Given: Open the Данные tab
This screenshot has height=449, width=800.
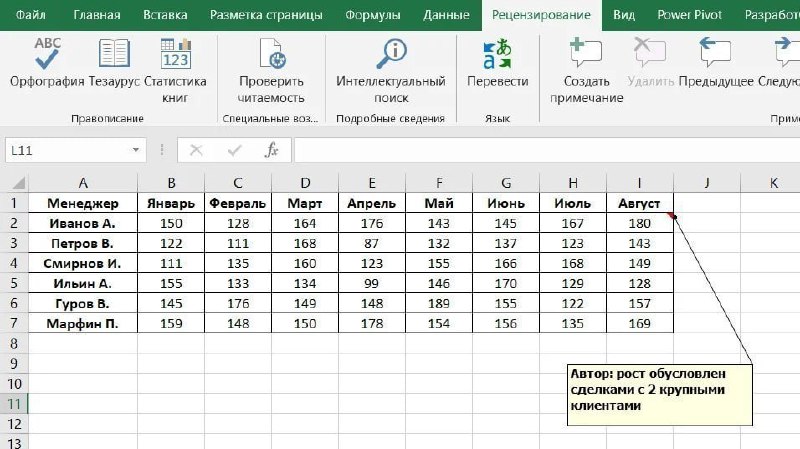Looking at the screenshot, I should [x=446, y=15].
